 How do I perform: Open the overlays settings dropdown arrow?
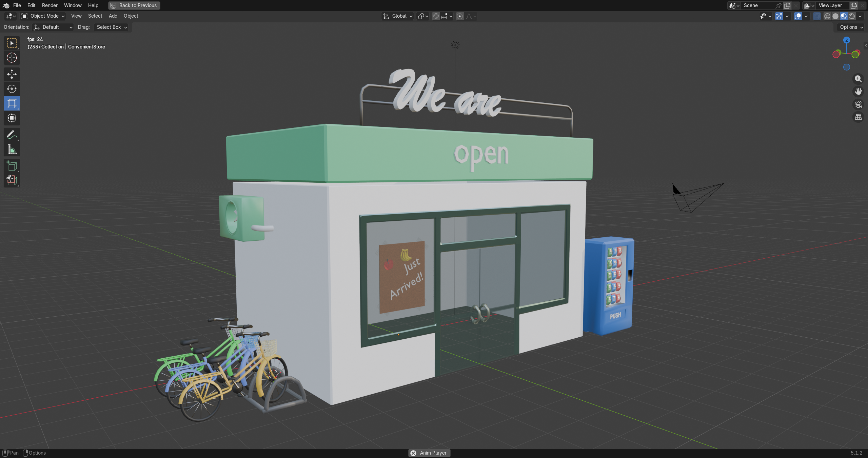tap(806, 16)
